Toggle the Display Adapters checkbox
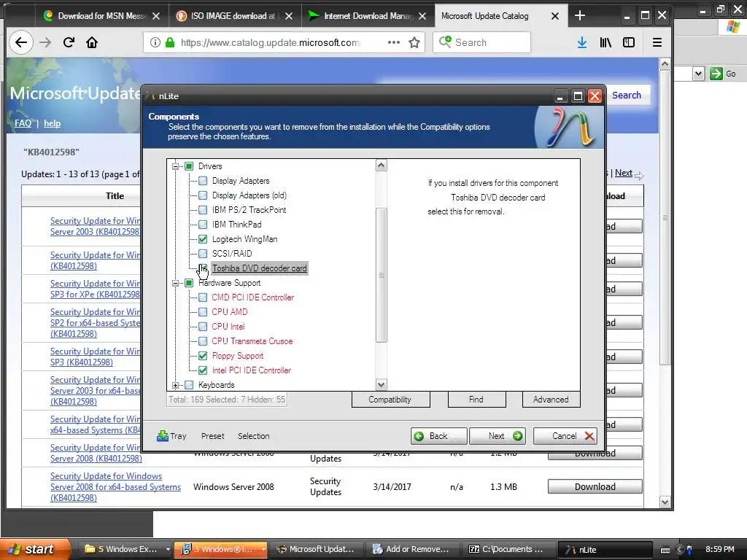This screenshot has width=747, height=560. pyautogui.click(x=203, y=181)
